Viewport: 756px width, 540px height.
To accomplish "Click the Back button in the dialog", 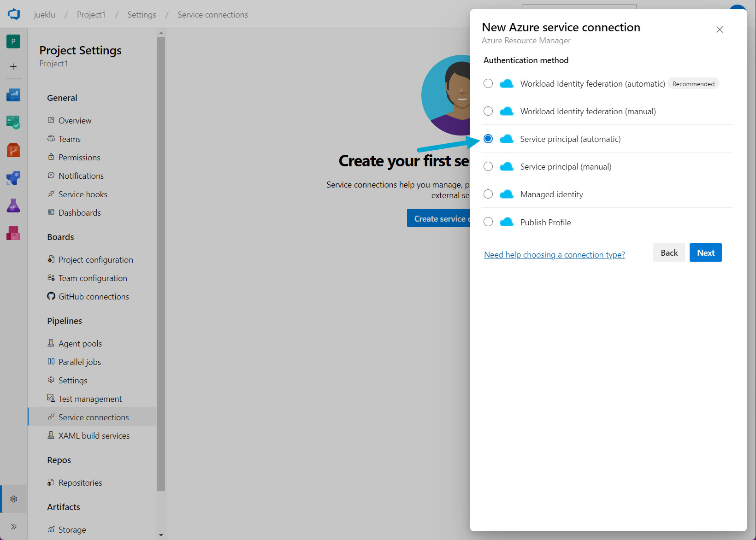I will point(668,252).
